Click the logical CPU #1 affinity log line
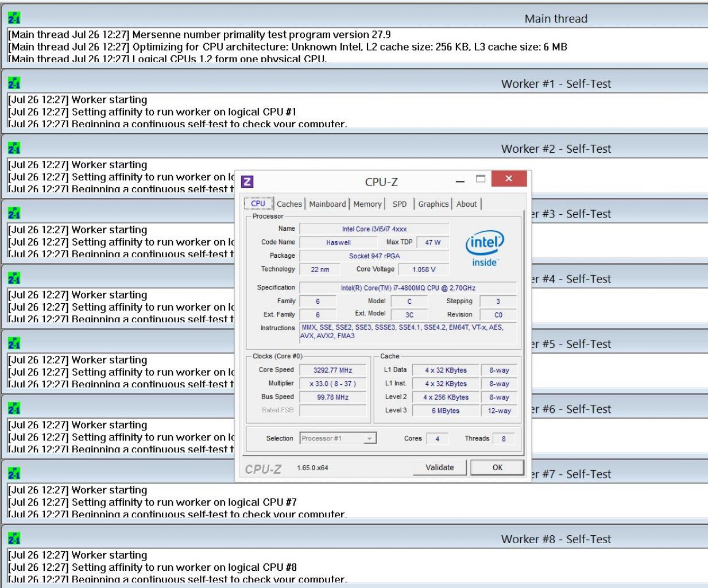This screenshot has height=588, width=708. pos(152,112)
